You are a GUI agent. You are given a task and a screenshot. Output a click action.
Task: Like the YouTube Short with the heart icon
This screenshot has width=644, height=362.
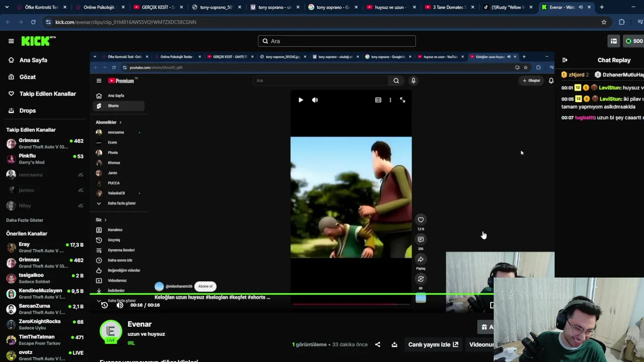(x=421, y=220)
